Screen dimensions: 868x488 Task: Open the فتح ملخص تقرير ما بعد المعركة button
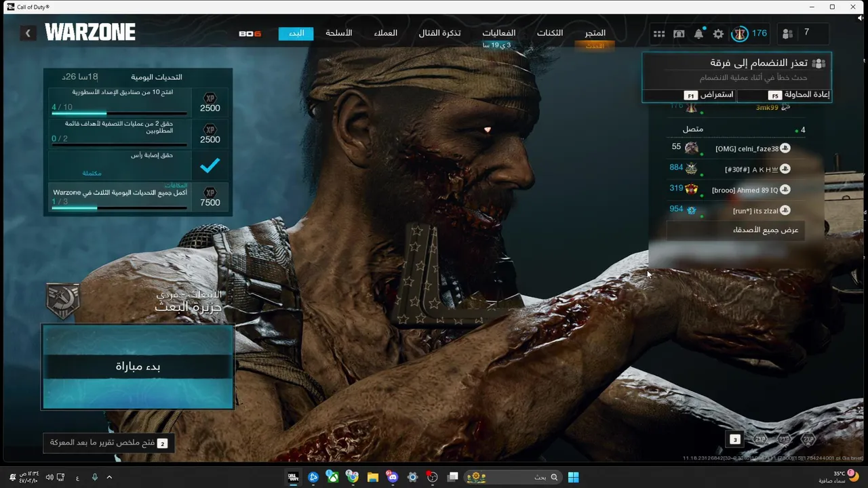(x=108, y=443)
